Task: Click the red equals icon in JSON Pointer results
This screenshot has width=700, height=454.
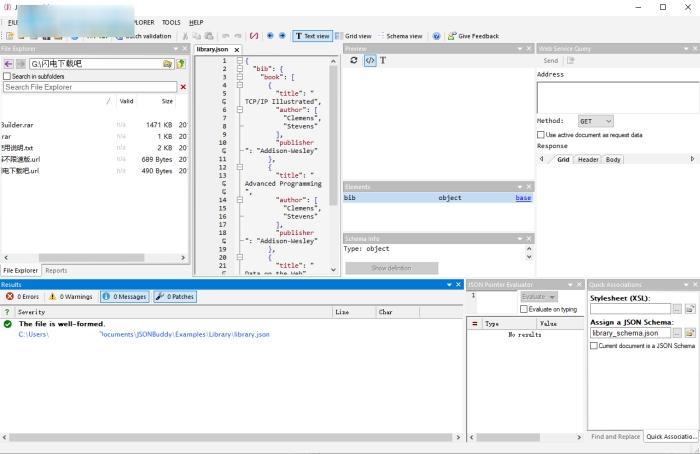Action: [x=475, y=324]
